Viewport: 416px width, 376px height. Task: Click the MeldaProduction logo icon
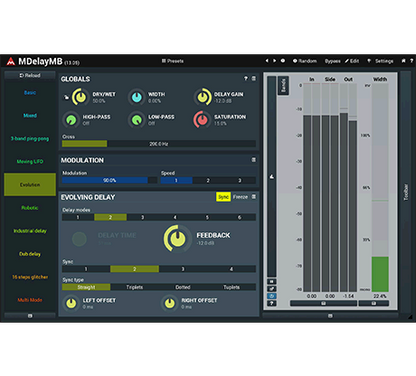click(11, 61)
